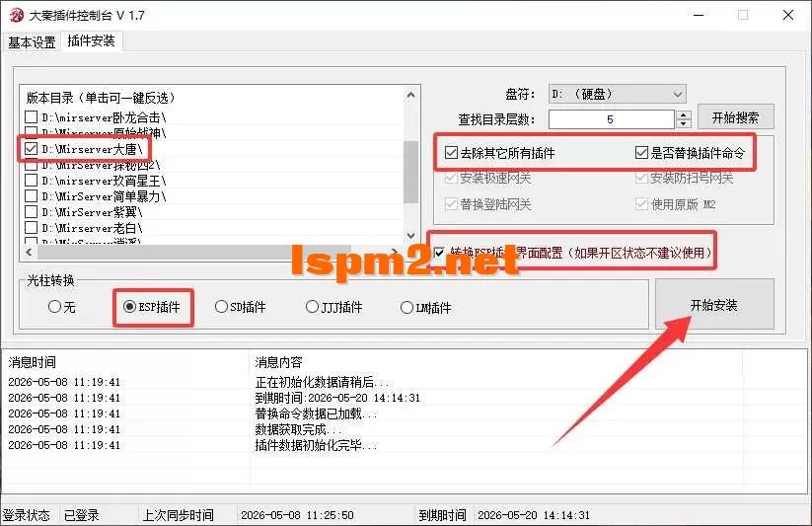Select the 插件安装 tab
This screenshot has width=812, height=526.
91,40
